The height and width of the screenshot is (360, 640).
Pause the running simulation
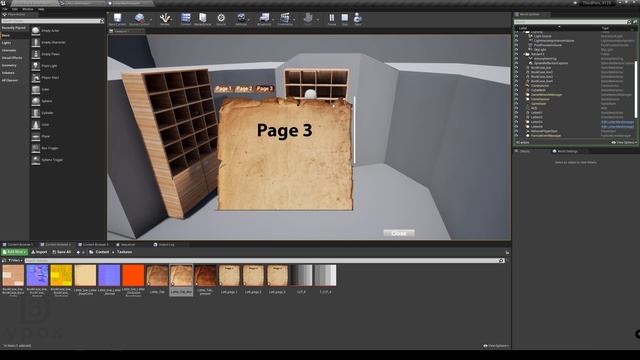[332, 18]
